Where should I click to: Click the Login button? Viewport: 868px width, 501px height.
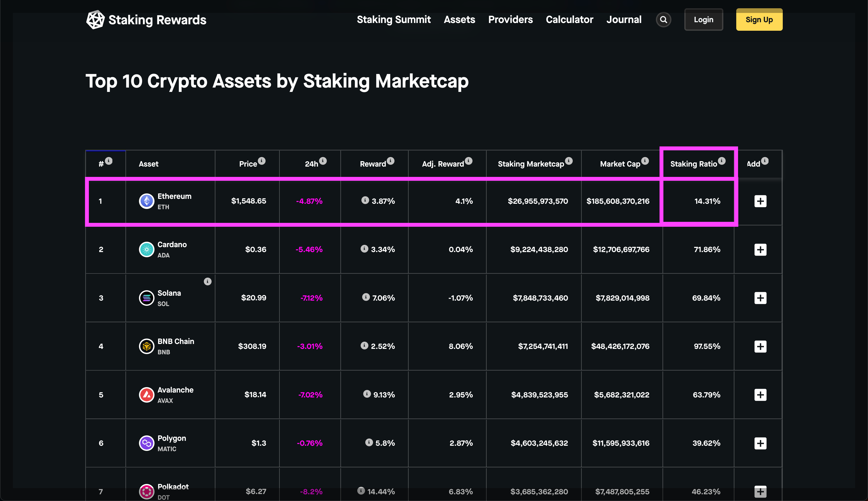coord(703,20)
